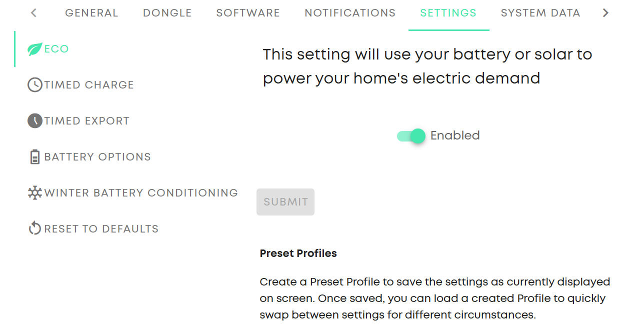Screen dimensions: 644x329
Task: Open the Dongle tab
Action: coord(167,13)
